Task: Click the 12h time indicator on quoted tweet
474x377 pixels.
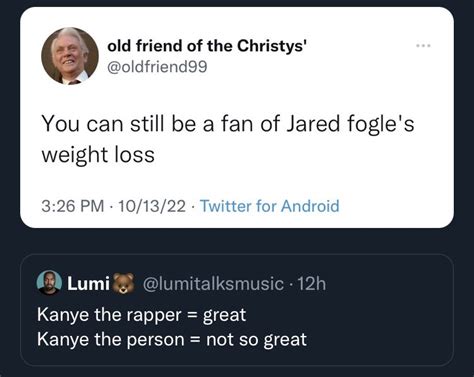Action: (311, 284)
